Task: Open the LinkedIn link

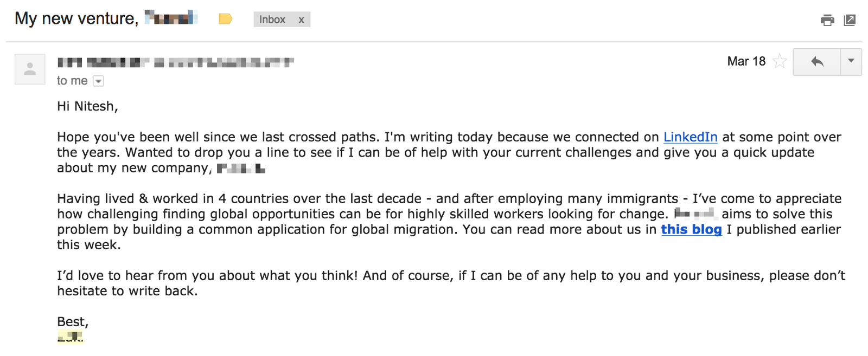Action: click(690, 137)
